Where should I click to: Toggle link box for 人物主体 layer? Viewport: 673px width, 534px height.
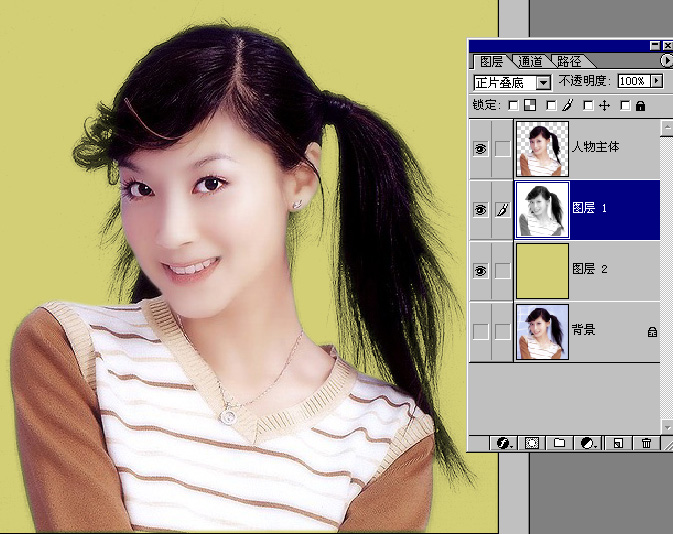(x=503, y=149)
